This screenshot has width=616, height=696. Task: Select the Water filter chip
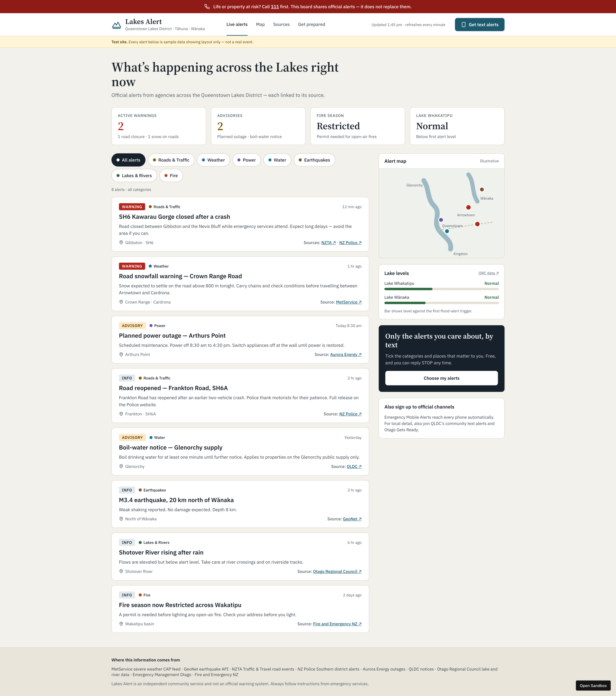click(277, 160)
